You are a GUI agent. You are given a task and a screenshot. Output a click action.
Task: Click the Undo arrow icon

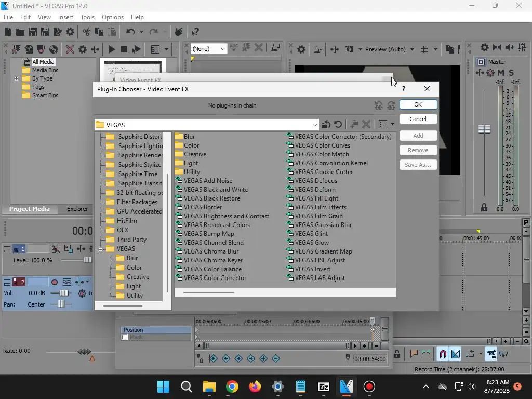tap(130, 32)
